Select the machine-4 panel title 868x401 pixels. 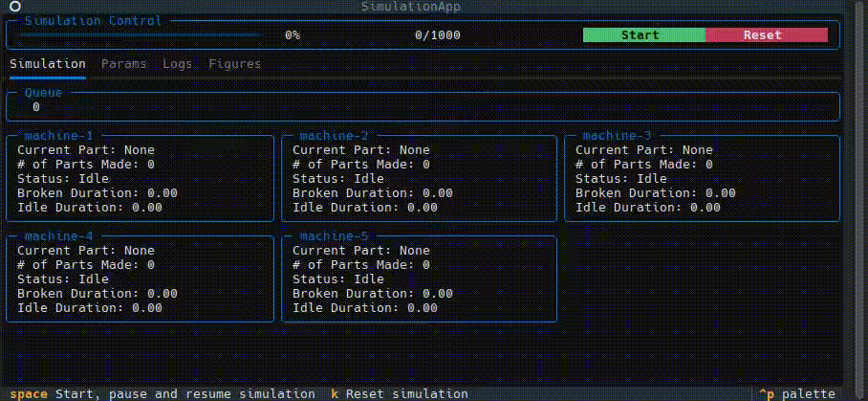point(58,236)
